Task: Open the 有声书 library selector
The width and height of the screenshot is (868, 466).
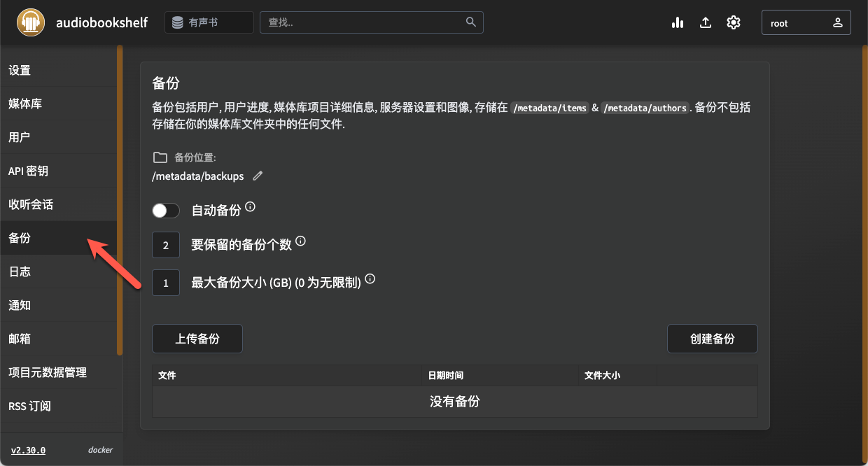Action: (209, 22)
